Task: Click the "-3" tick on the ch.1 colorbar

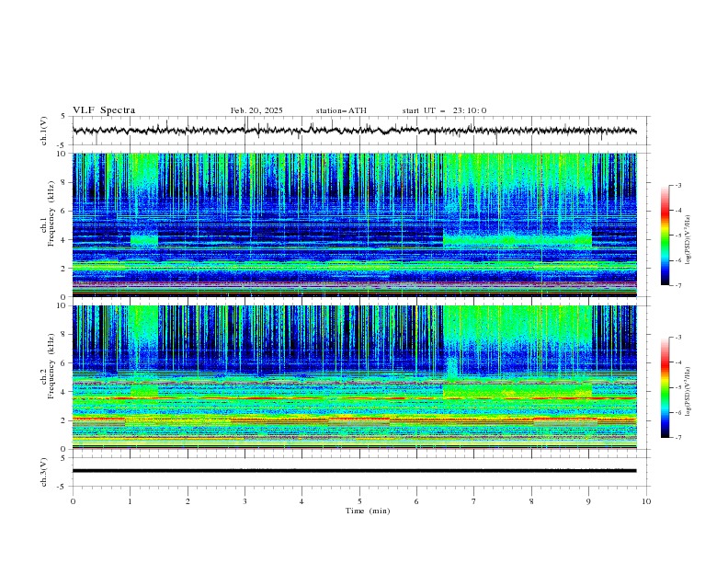Action: 677,185
